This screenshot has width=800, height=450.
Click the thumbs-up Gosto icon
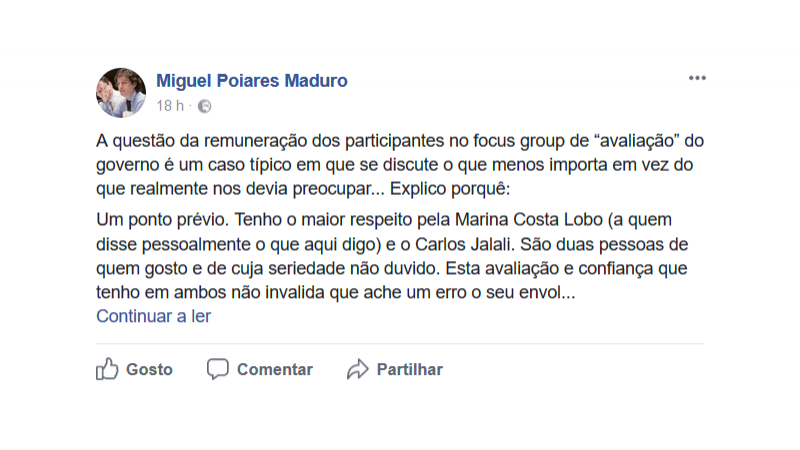[107, 369]
